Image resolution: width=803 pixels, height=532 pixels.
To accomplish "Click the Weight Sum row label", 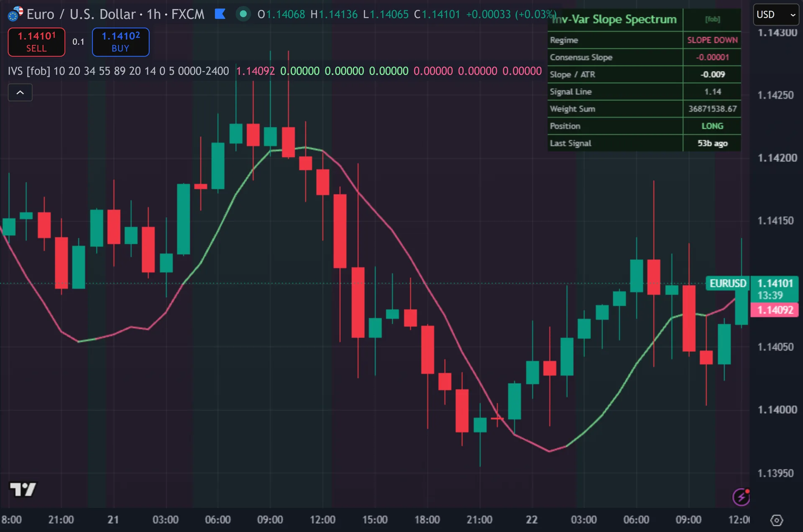I will coord(572,109).
